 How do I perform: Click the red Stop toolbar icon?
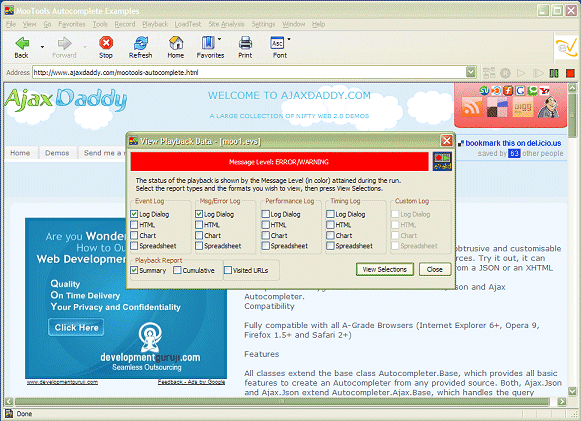coord(106,43)
